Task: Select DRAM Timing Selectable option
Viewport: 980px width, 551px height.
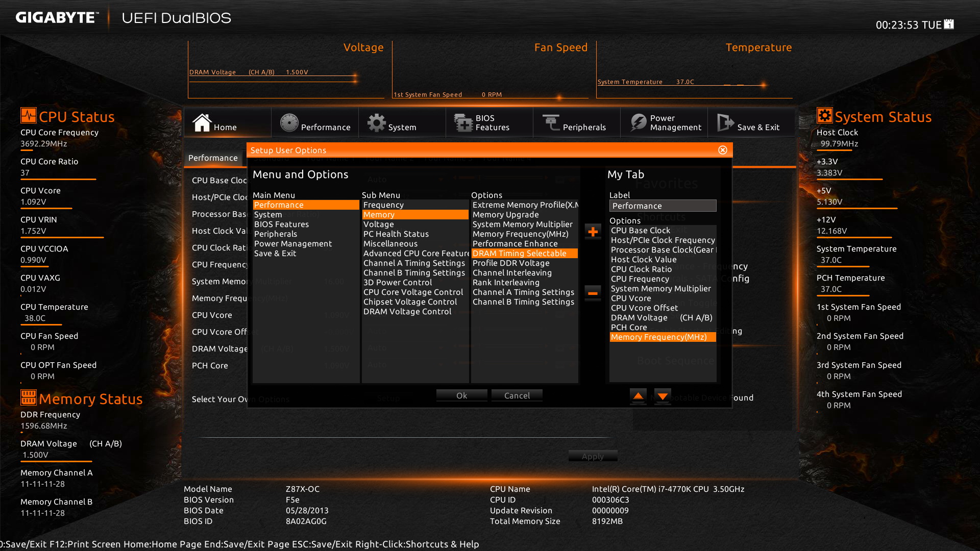Action: 524,253
